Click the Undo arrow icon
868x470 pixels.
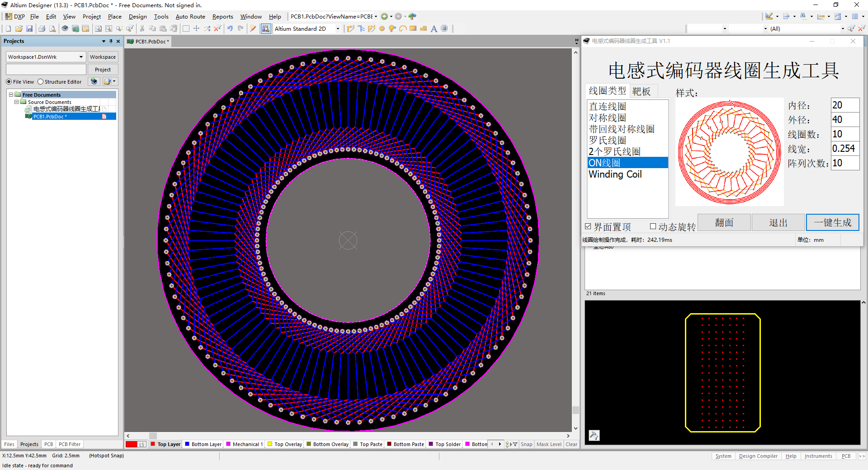[230, 28]
